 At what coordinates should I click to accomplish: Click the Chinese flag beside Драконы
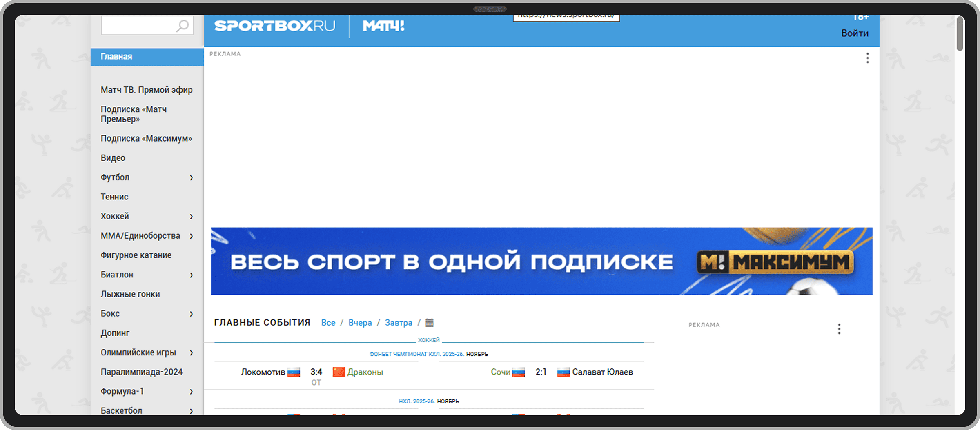(338, 372)
